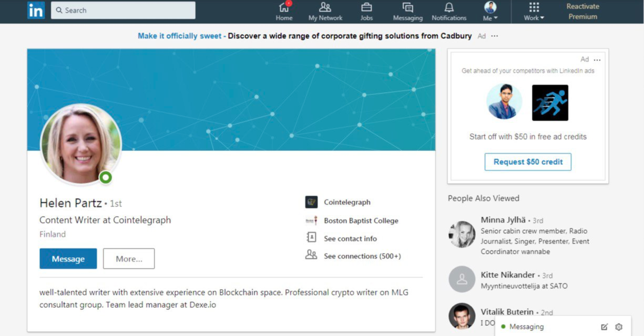Click Request $50 credit button
The height and width of the screenshot is (336, 644).
(528, 162)
